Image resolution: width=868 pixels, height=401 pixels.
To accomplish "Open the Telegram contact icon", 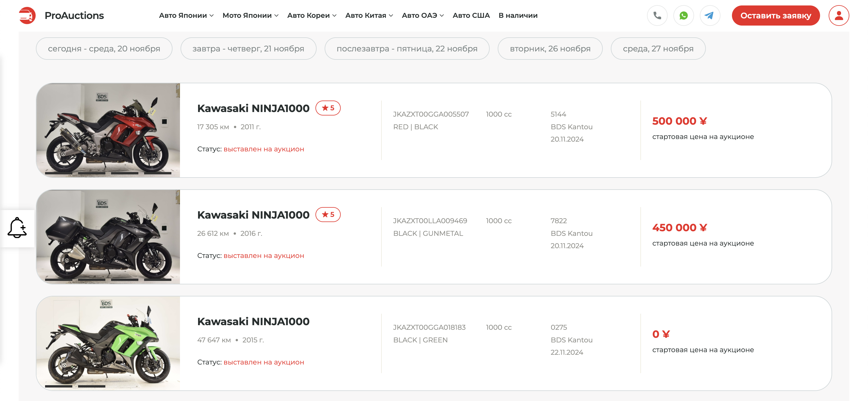I will (x=710, y=16).
